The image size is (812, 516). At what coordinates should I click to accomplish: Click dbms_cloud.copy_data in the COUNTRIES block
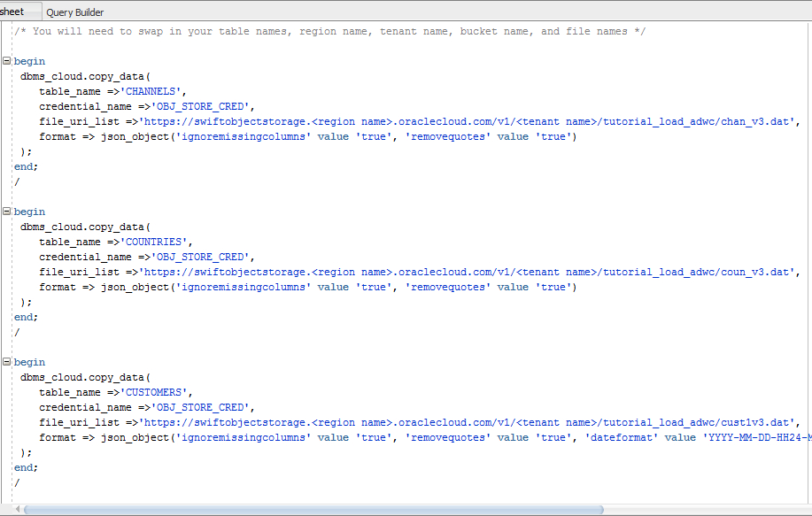coord(82,227)
